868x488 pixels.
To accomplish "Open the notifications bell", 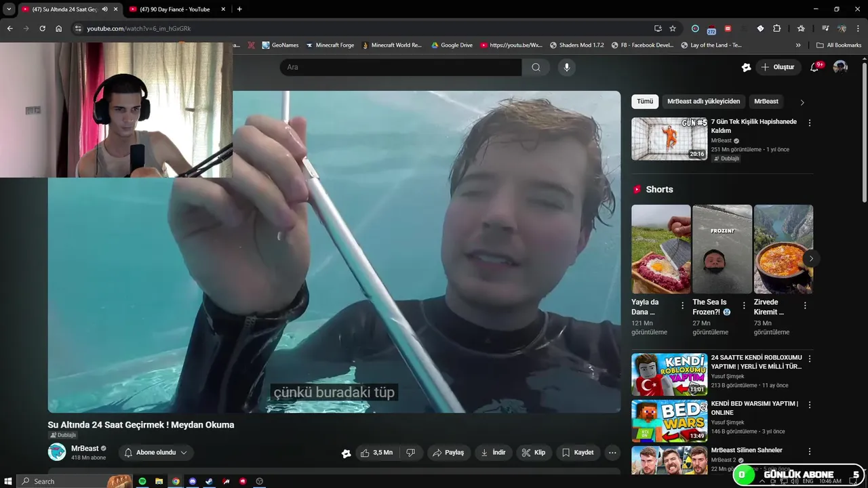I will (x=814, y=67).
